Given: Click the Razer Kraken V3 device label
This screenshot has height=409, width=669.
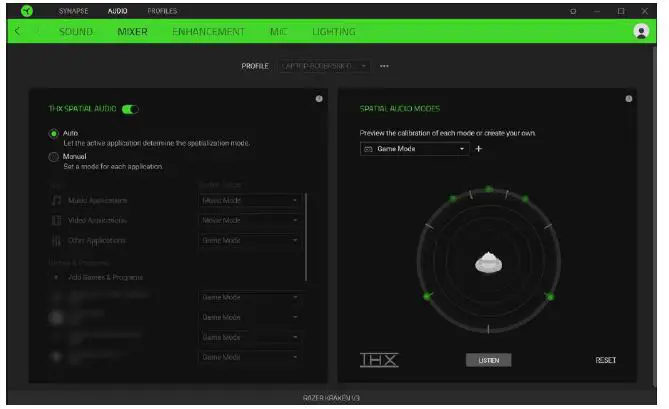Looking at the screenshot, I should click(x=331, y=398).
